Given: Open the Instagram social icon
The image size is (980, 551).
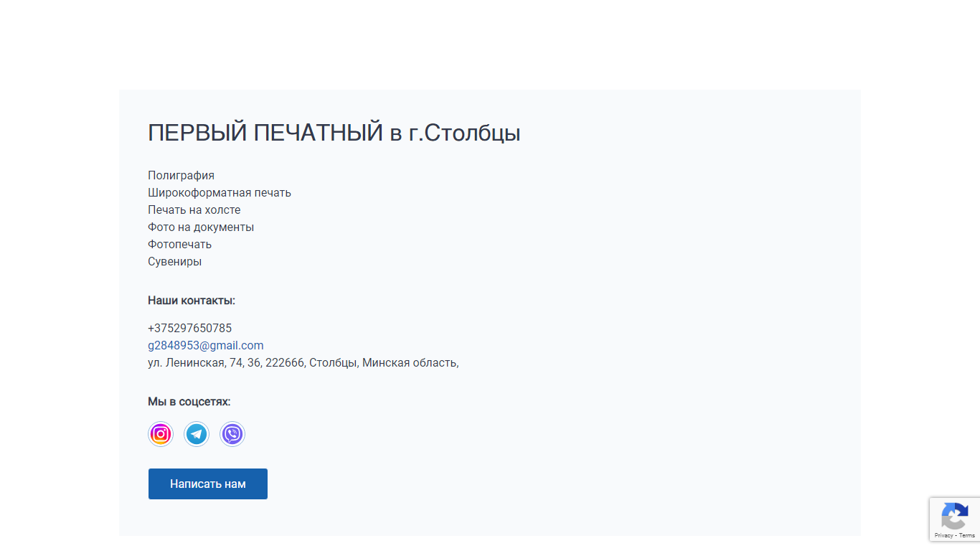Looking at the screenshot, I should tap(161, 434).
